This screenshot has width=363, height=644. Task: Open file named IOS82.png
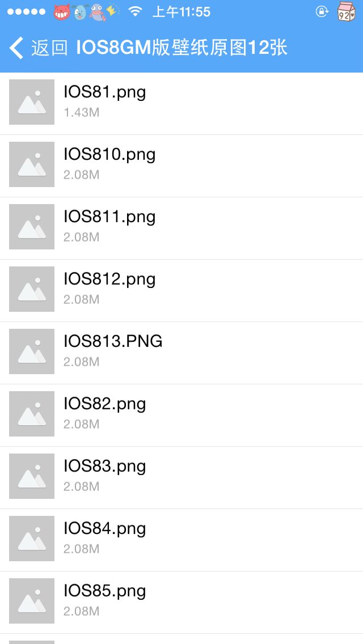click(104, 404)
